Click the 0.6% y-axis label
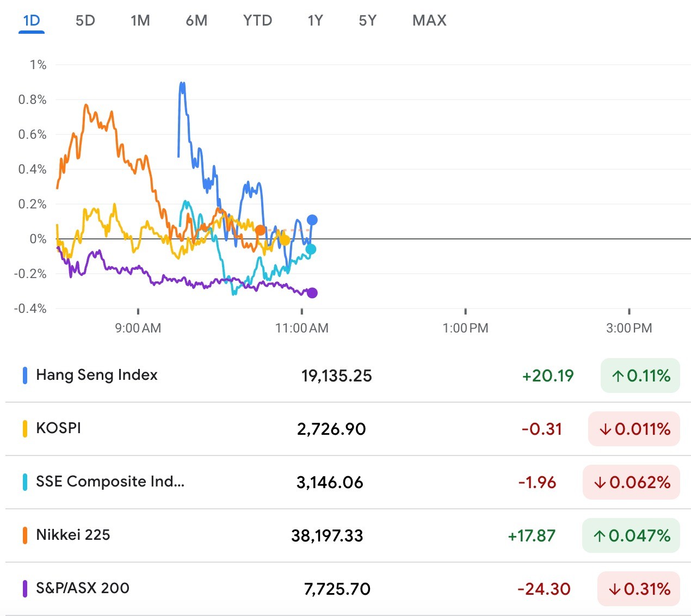The width and height of the screenshot is (691, 616). pyautogui.click(x=32, y=134)
